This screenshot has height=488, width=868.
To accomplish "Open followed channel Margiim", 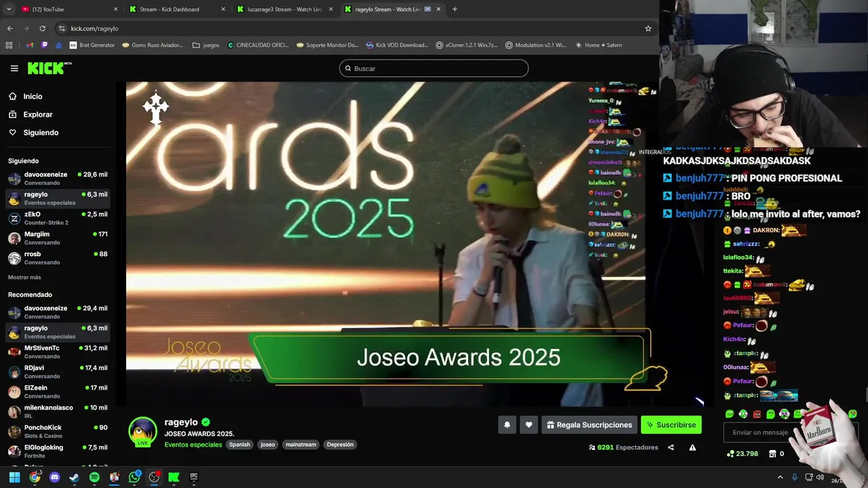I will click(x=58, y=238).
